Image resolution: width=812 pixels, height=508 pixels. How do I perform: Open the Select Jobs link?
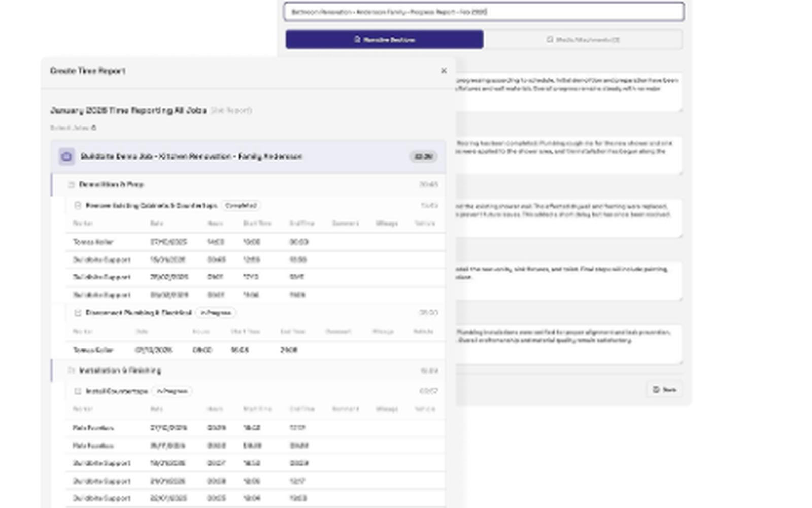(x=73, y=128)
